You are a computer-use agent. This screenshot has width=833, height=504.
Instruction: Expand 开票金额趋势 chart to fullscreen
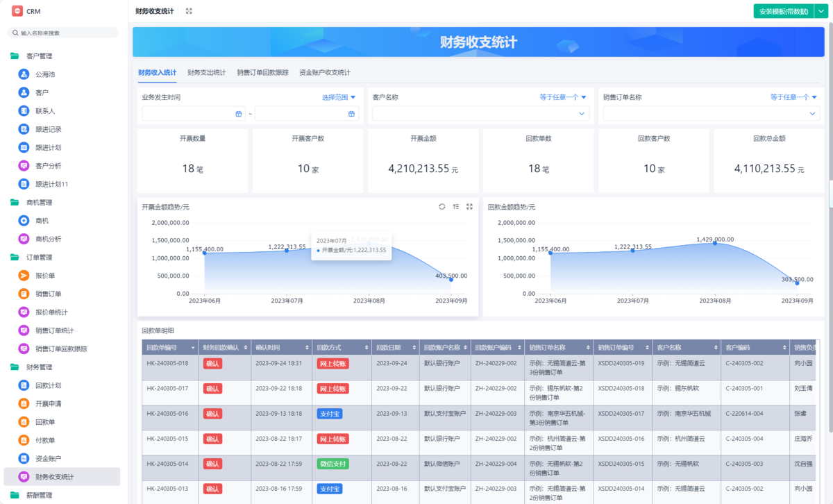click(x=469, y=207)
